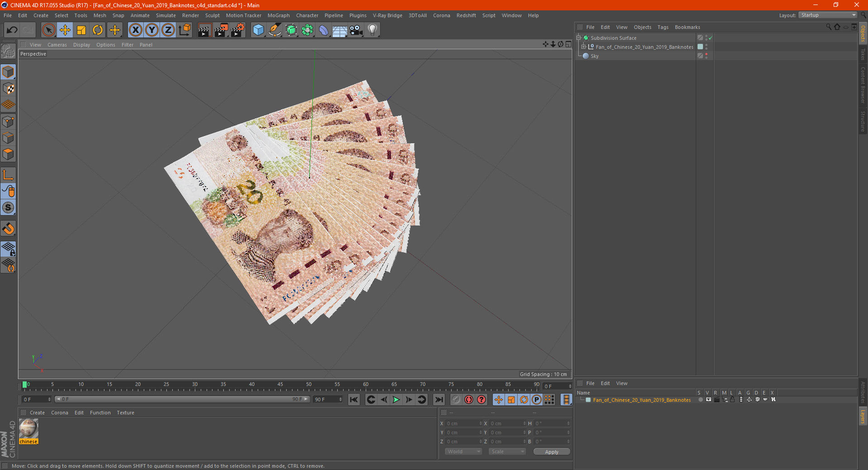Click the Fan banknotes layer color swatch
This screenshot has width=868, height=470.
(588, 400)
